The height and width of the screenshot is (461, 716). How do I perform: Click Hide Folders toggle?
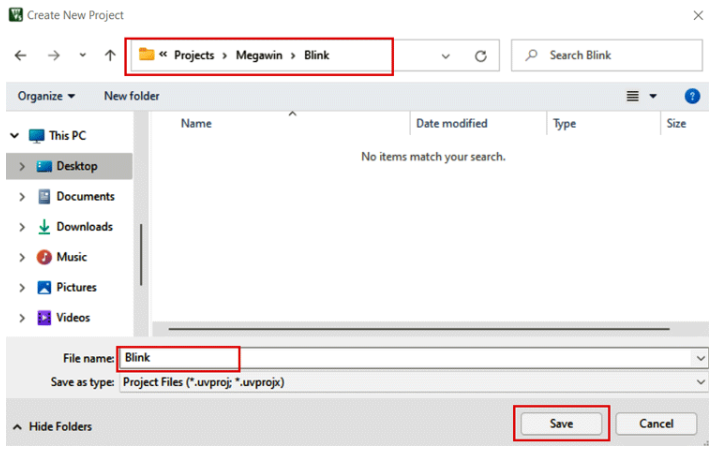click(52, 427)
